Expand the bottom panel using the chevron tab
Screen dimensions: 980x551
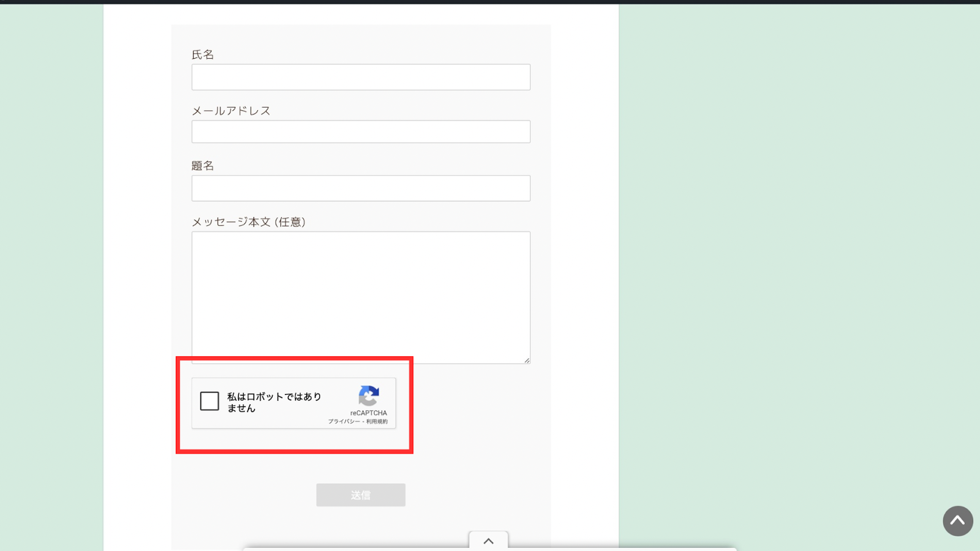click(488, 541)
